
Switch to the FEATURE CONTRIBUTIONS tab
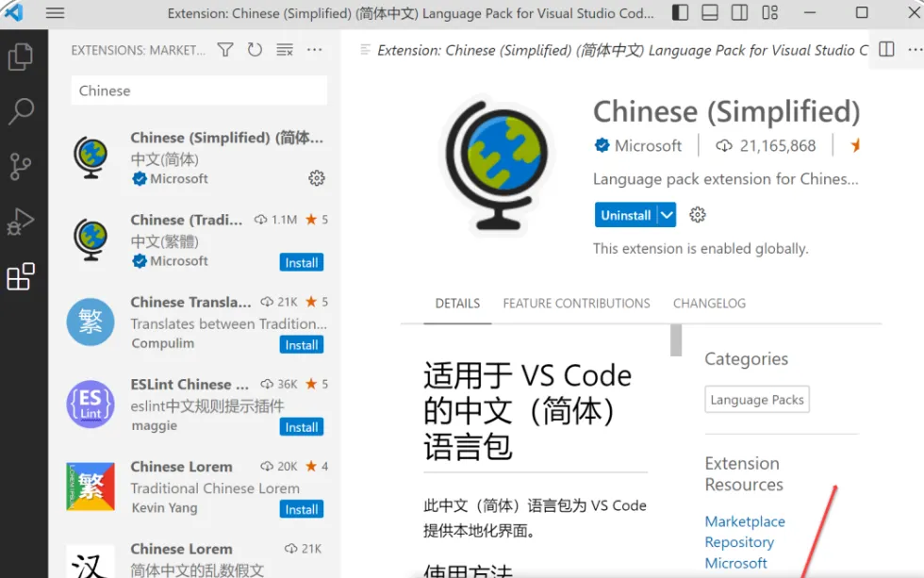coord(575,303)
